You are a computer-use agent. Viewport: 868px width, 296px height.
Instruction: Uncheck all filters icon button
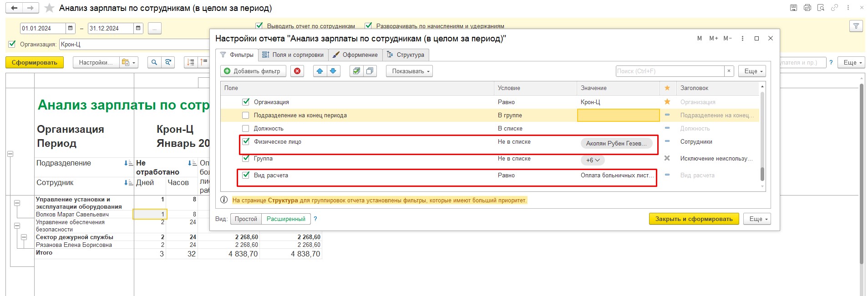(370, 71)
